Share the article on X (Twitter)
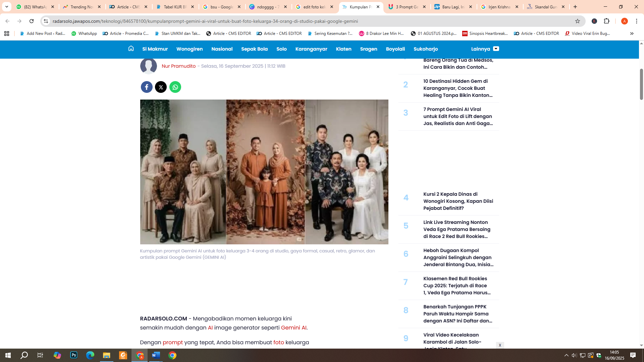644x362 pixels. (161, 87)
